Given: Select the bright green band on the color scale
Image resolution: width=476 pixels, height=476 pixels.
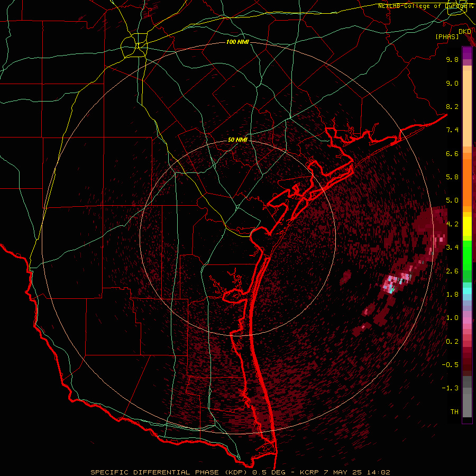Looking at the screenshot, I should click(467, 255).
